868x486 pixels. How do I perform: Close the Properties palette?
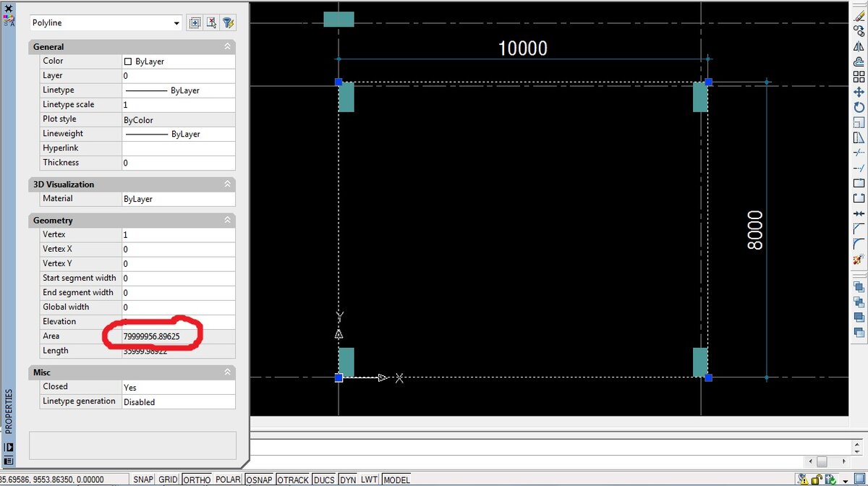point(9,8)
